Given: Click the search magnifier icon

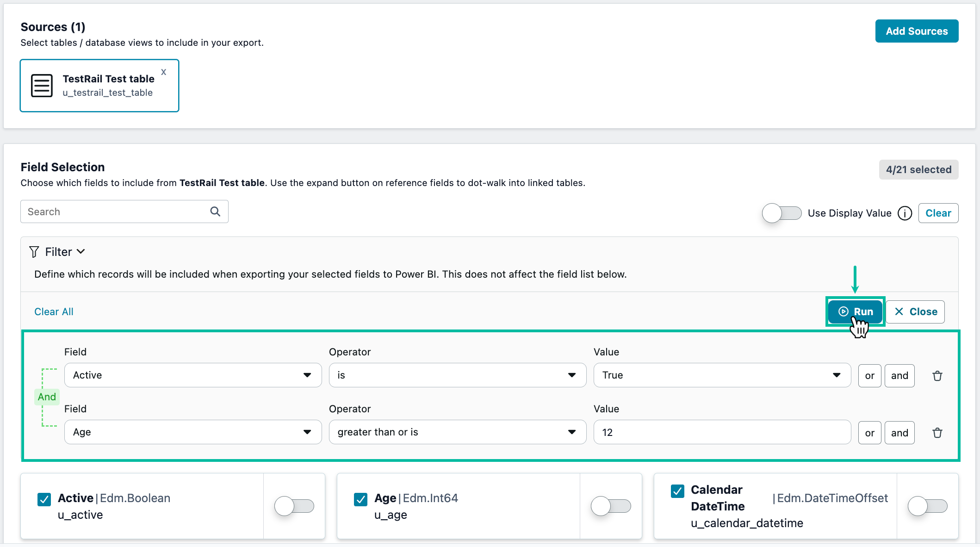Looking at the screenshot, I should coord(215,211).
